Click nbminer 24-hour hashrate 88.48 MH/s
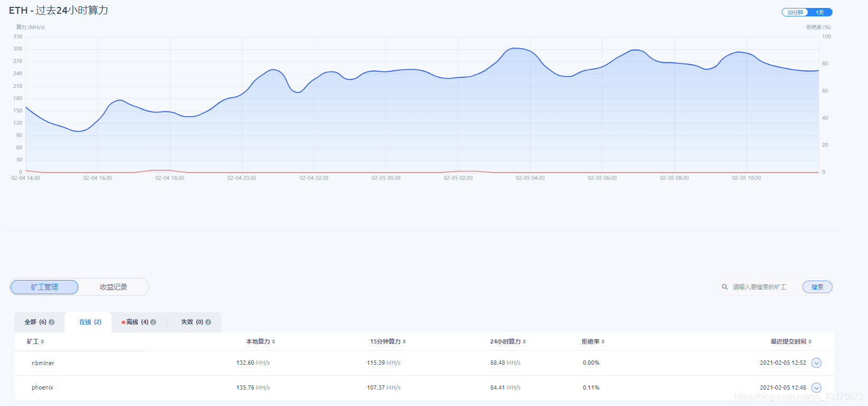The height and width of the screenshot is (406, 868). (505, 363)
